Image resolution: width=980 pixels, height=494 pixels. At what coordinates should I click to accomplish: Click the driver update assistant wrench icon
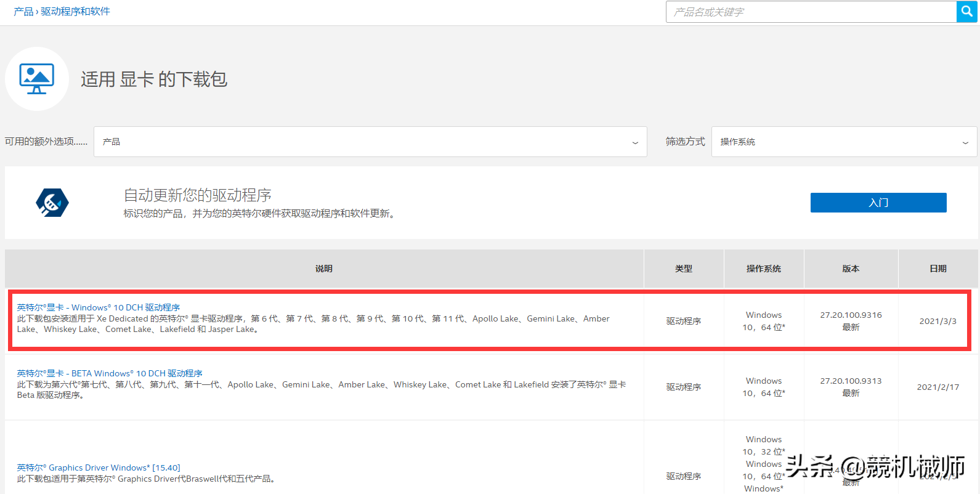(x=52, y=203)
